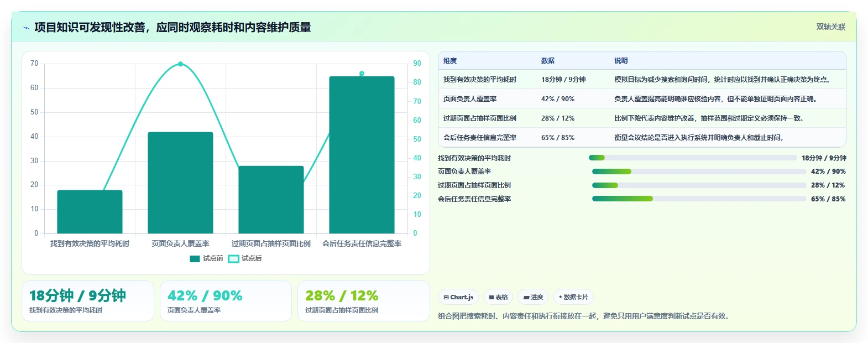
Task: Click progress label 会后任务责任信息完整率
Action: pyautogui.click(x=474, y=199)
